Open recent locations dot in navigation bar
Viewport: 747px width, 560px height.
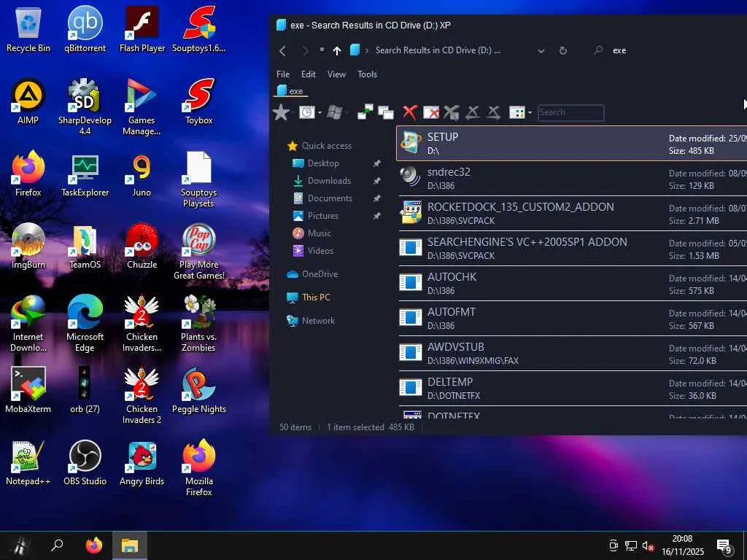point(322,50)
